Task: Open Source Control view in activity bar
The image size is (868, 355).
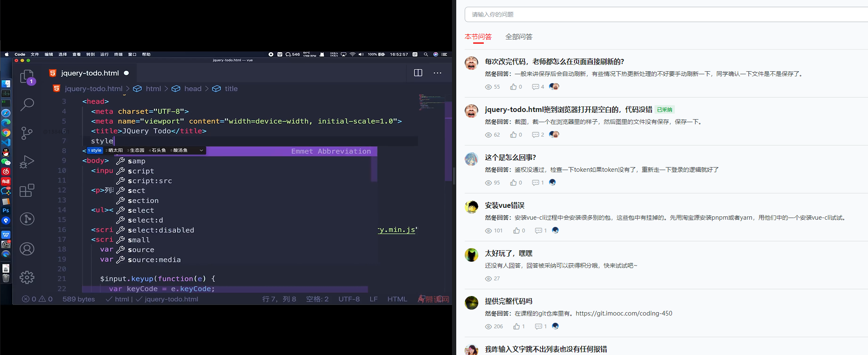Action: click(27, 133)
